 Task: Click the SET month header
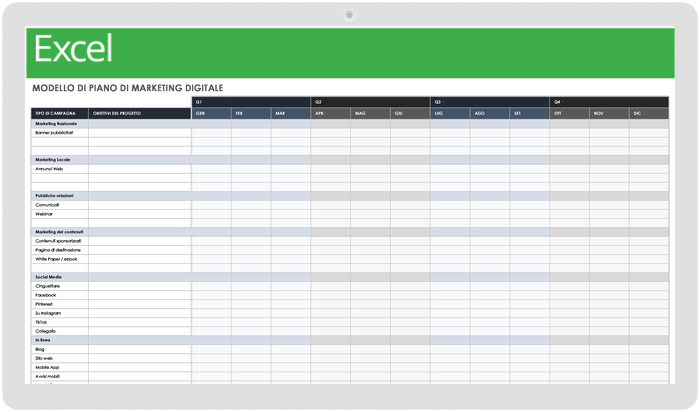click(529, 113)
